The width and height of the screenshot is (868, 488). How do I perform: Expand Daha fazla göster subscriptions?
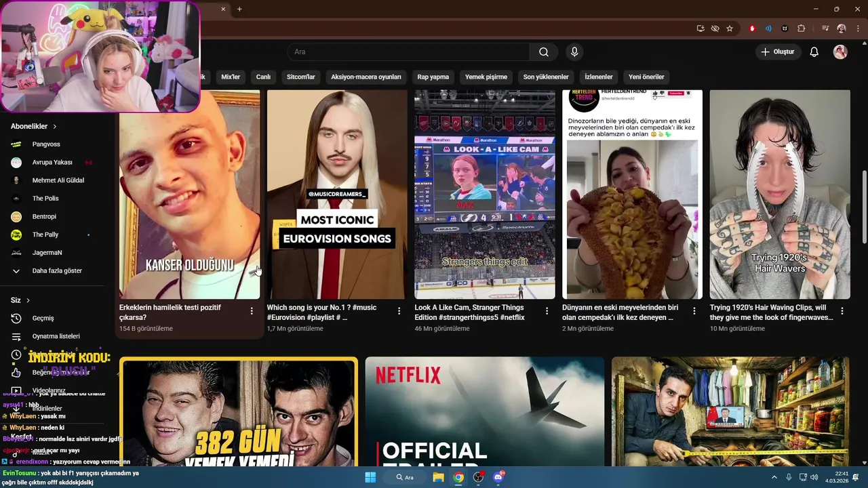pos(58,270)
